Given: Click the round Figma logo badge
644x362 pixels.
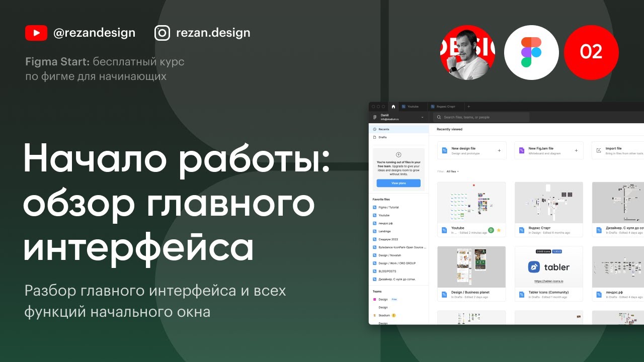Looking at the screenshot, I should (x=531, y=53).
